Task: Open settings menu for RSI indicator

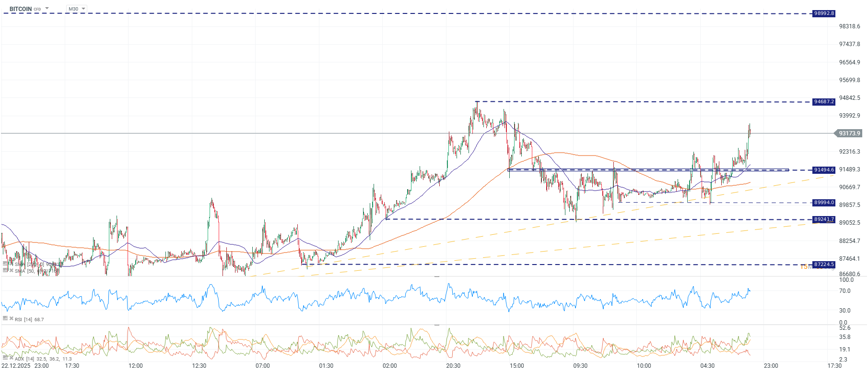Action: (5, 318)
